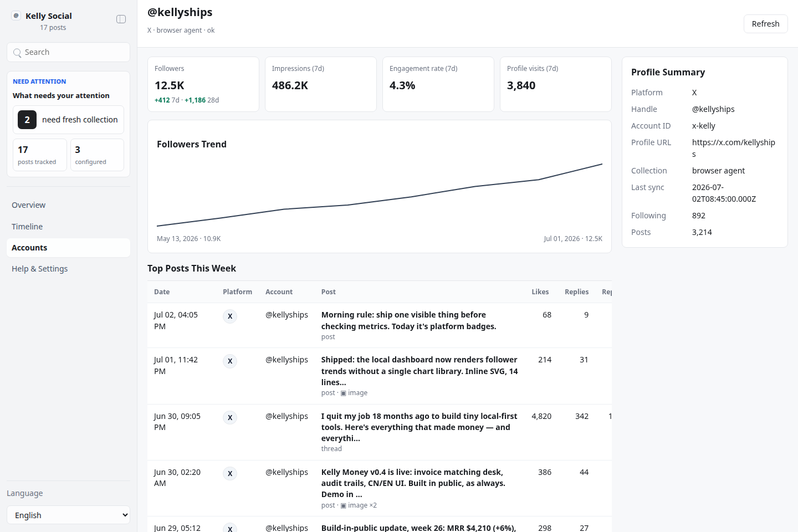Click the '342' replies value

click(x=582, y=416)
